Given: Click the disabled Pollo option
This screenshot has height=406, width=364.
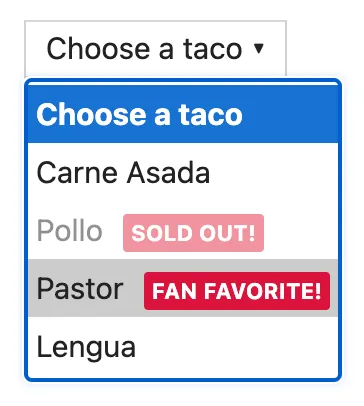Looking at the screenshot, I should coord(183,230).
